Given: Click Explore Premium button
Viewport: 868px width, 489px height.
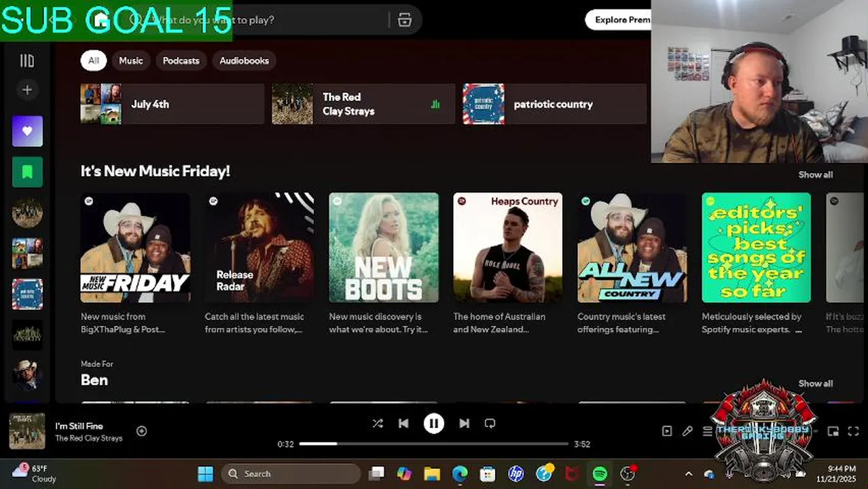Looking at the screenshot, I should [619, 20].
